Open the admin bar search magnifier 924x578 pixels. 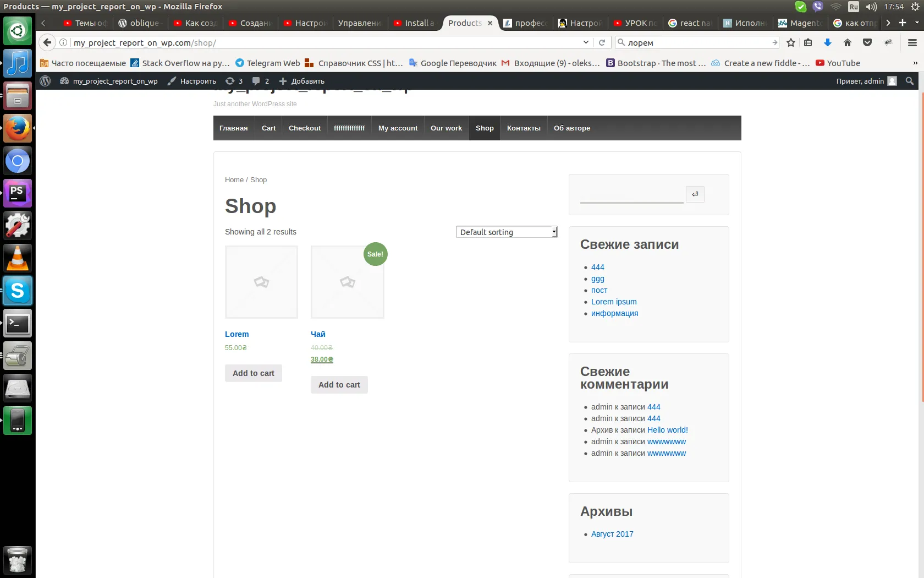[910, 81]
